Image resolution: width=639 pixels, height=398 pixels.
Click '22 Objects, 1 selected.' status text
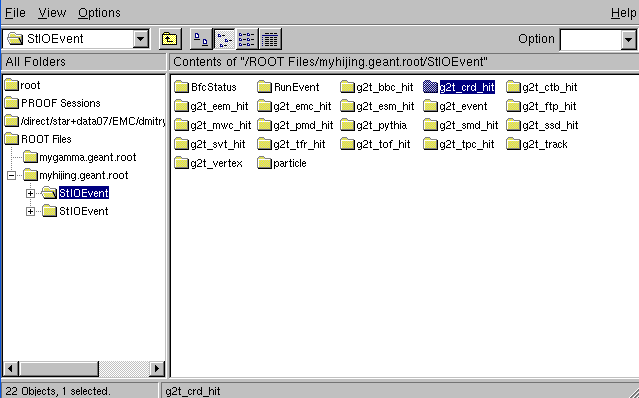pyautogui.click(x=58, y=391)
